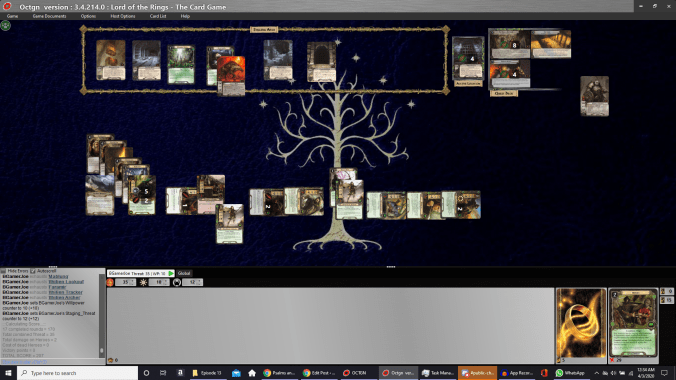Click the green play arrow on player tab
676x380 pixels.
click(171, 273)
